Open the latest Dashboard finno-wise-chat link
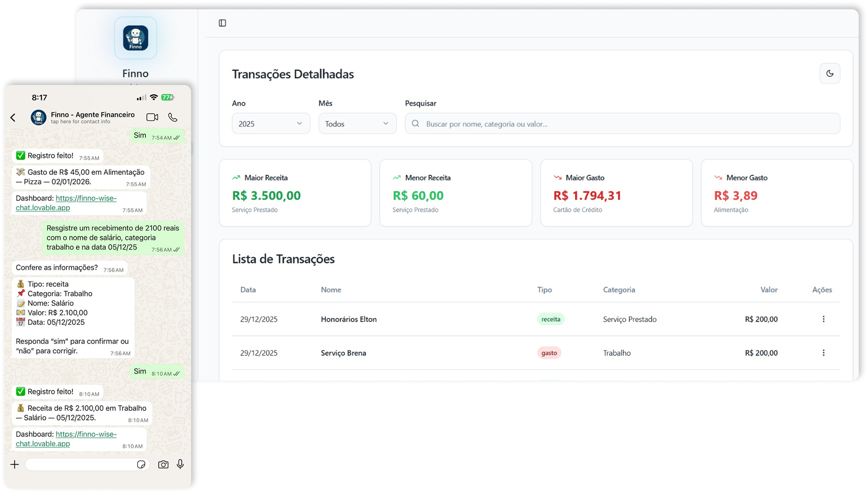Viewport: 868px width, 493px height. [x=66, y=439]
